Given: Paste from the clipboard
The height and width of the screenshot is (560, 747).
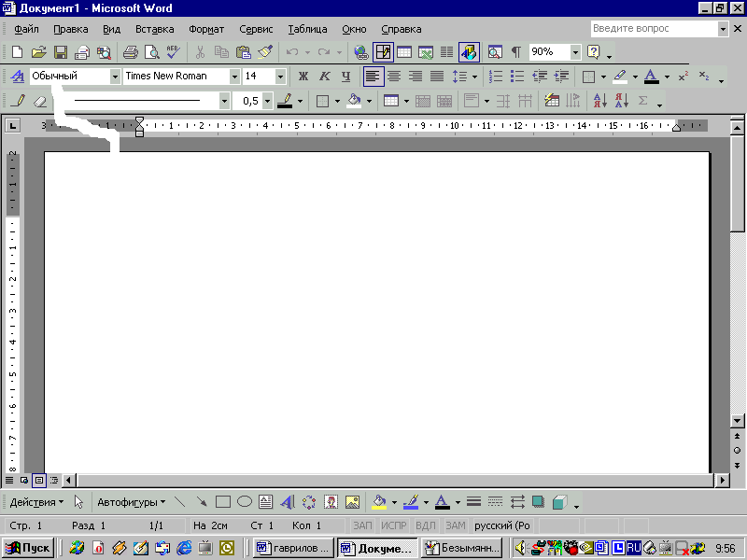Looking at the screenshot, I should (244, 51).
